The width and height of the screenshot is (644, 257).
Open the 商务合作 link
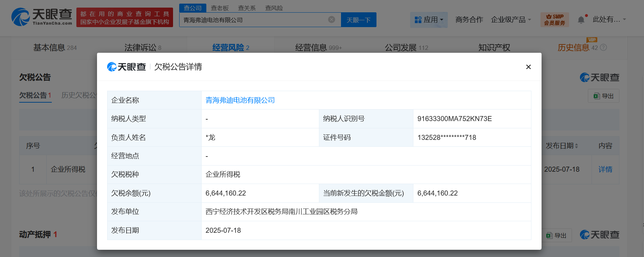469,20
